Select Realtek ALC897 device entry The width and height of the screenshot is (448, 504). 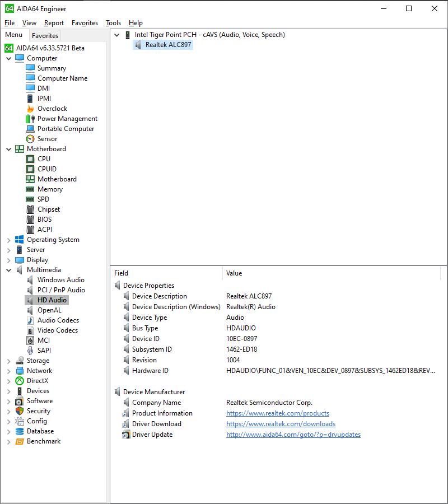pos(163,45)
